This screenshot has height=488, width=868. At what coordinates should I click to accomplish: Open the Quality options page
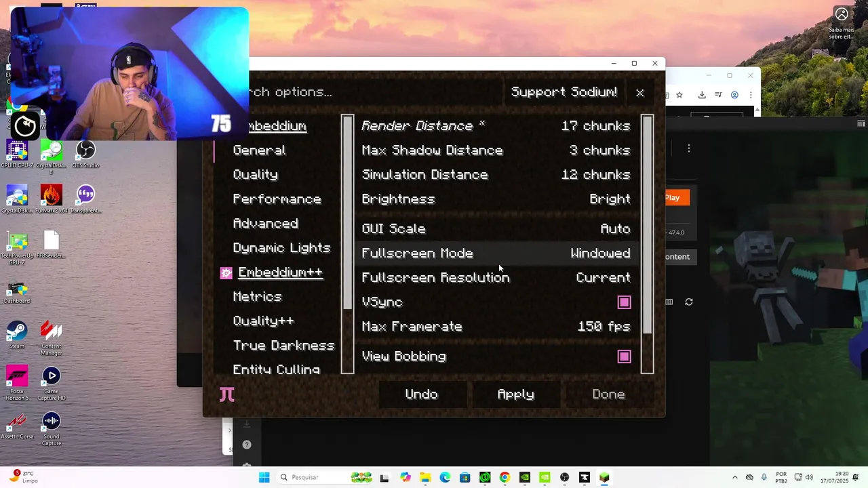tap(255, 175)
